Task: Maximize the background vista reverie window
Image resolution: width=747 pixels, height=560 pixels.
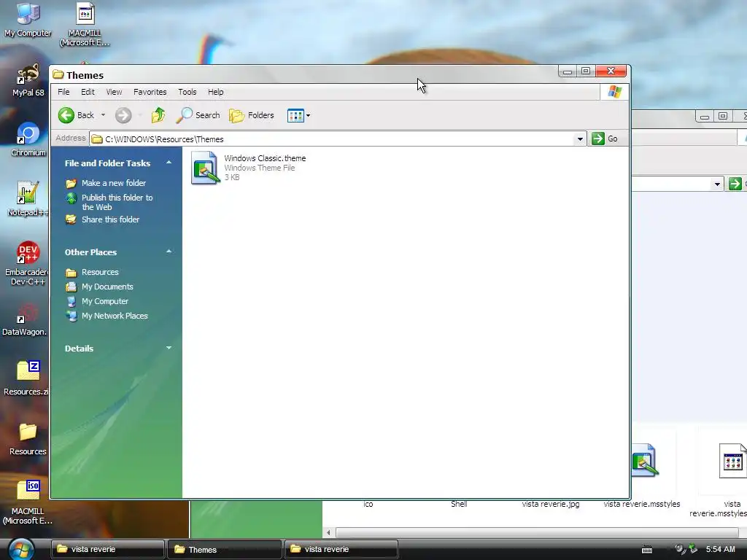Action: point(723,116)
